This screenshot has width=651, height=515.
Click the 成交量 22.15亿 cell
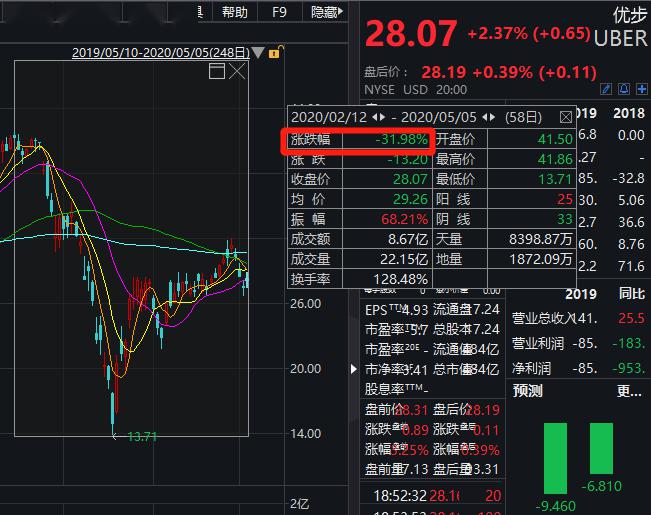[360, 259]
